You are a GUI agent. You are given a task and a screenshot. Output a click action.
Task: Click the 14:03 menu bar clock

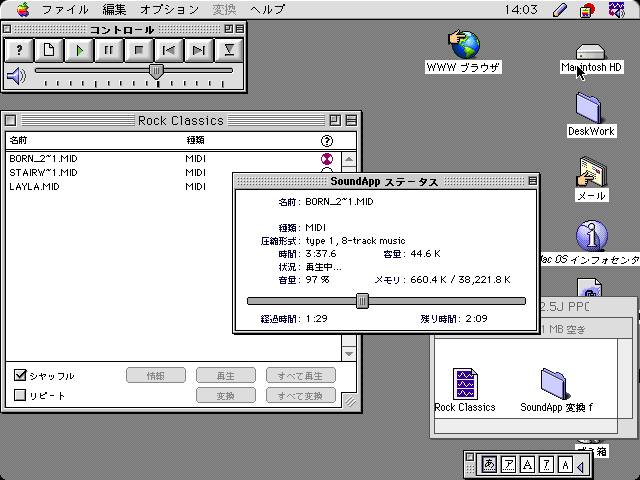pos(521,9)
